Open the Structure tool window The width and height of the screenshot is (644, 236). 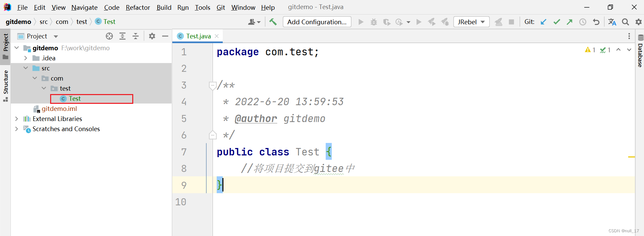click(5, 84)
